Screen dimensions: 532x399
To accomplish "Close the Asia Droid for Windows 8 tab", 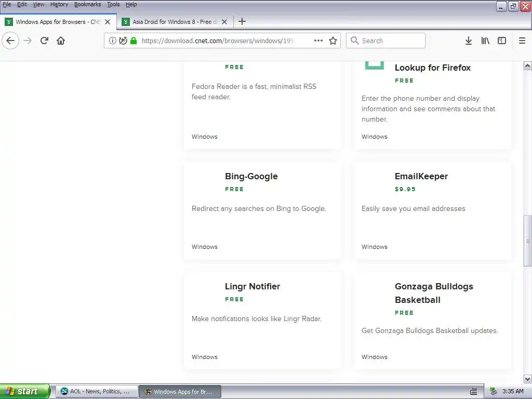I will [x=224, y=22].
